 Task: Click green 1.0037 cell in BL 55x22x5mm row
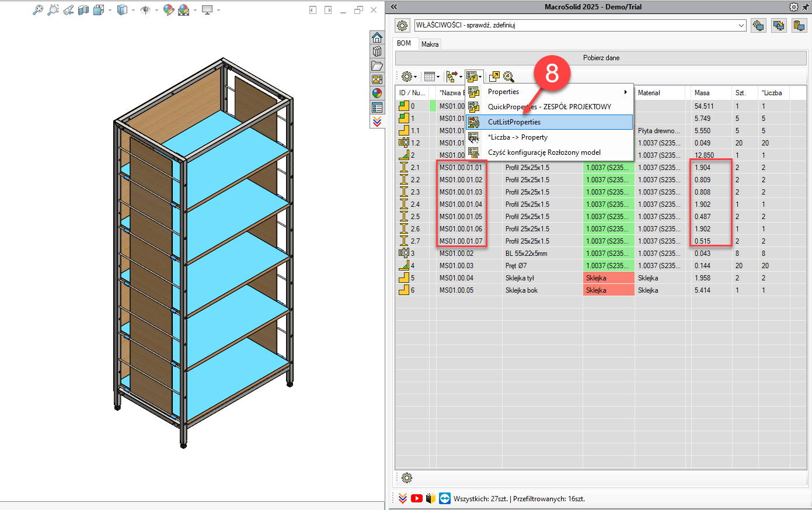pos(609,254)
